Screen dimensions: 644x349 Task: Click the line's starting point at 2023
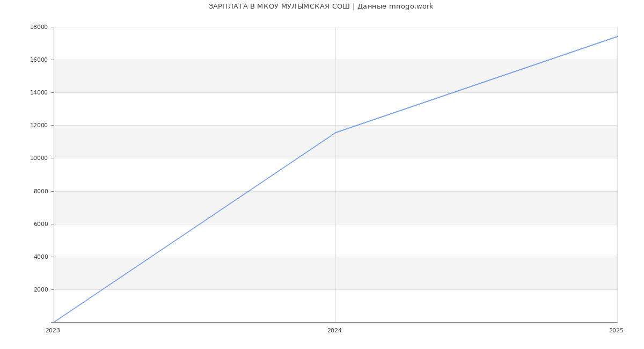tap(54, 322)
